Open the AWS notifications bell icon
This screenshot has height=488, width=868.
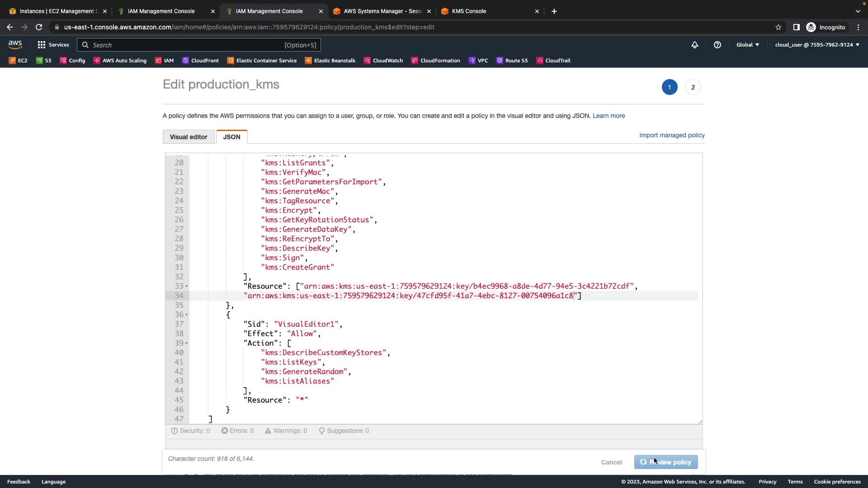click(695, 45)
